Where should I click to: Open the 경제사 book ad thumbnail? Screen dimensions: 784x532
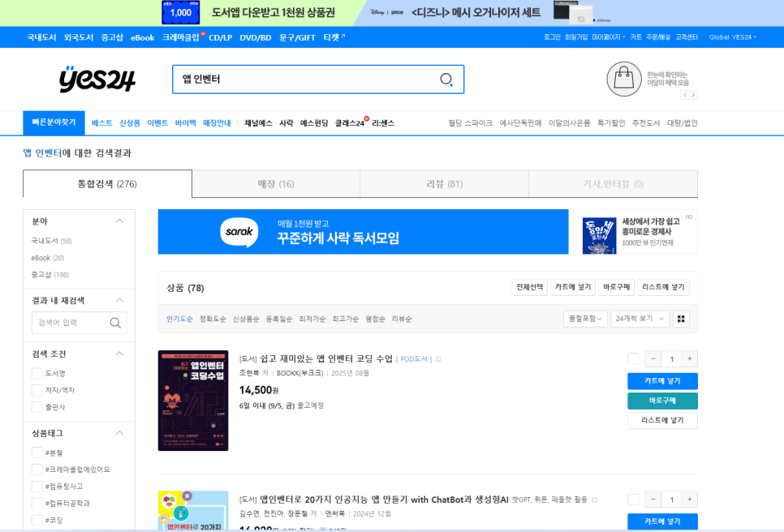(x=599, y=236)
